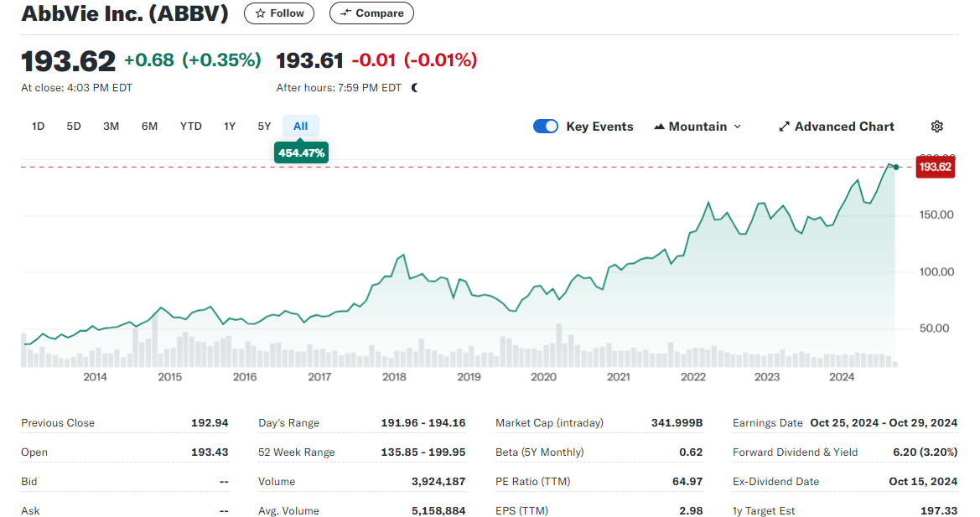Click the 2024 label on the time axis

click(842, 377)
